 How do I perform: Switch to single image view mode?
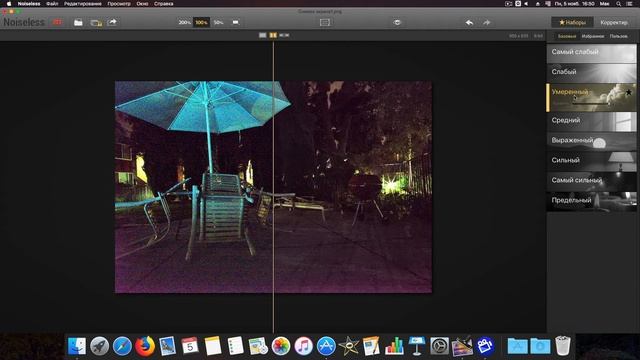[262, 36]
